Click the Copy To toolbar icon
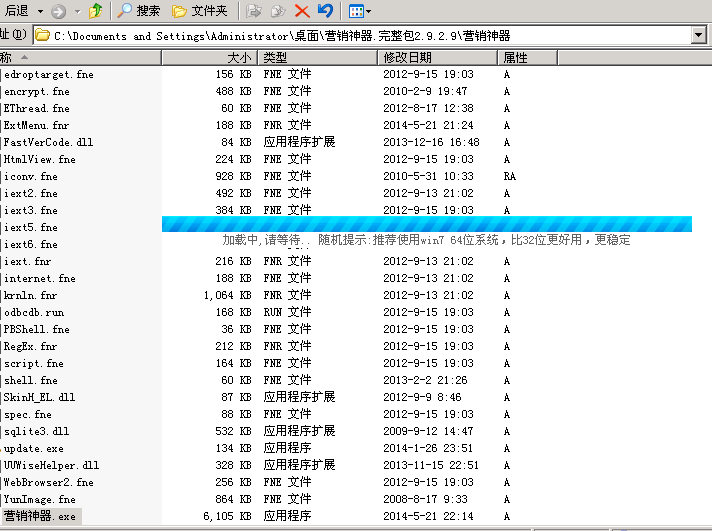This screenshot has height=531, width=712. (x=277, y=11)
